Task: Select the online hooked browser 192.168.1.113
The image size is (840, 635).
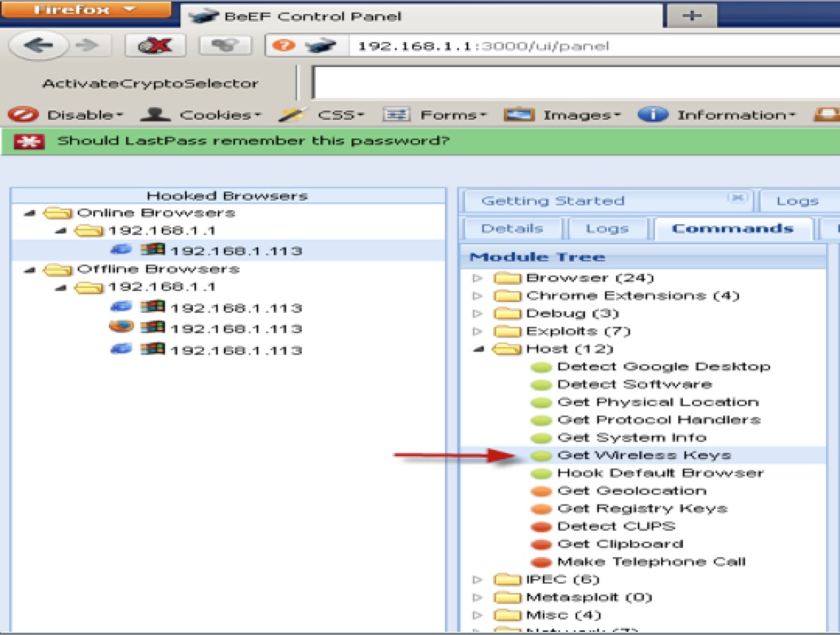Action: (x=236, y=251)
